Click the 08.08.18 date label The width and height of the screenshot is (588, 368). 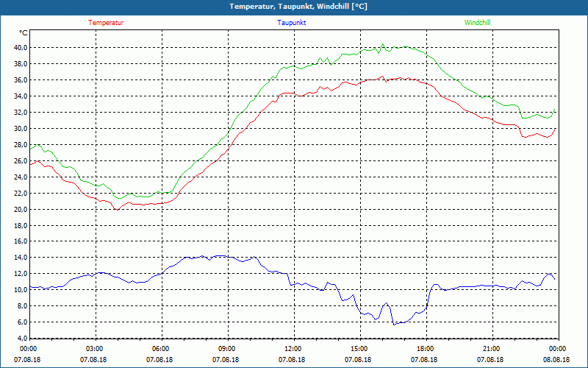click(x=556, y=360)
